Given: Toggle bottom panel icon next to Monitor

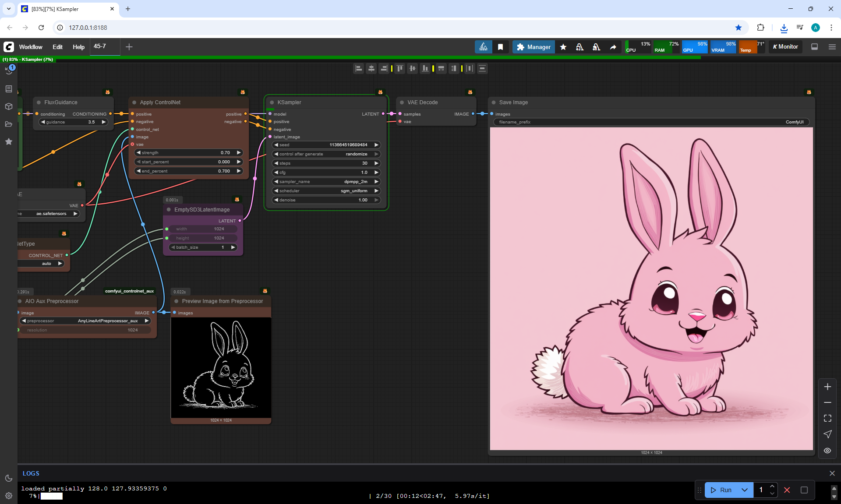Looking at the screenshot, I should tap(814, 47).
